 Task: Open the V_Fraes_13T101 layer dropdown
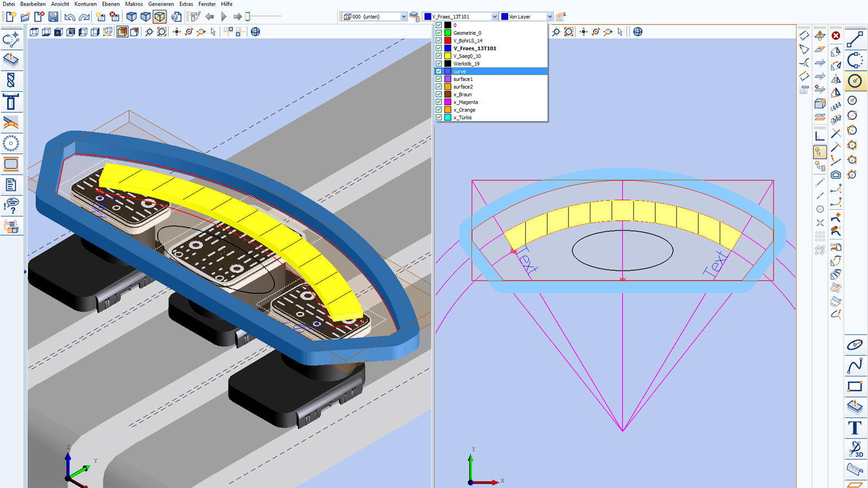pyautogui.click(x=494, y=17)
